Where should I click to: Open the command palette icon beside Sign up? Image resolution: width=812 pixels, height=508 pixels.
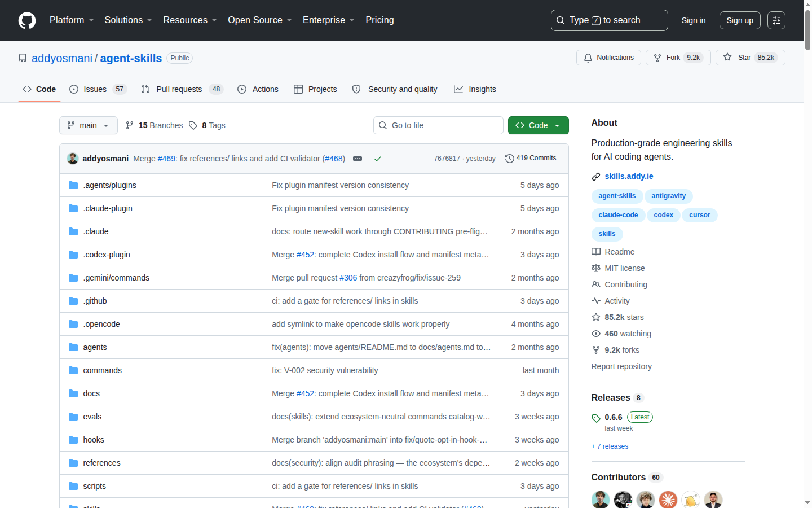coord(776,20)
